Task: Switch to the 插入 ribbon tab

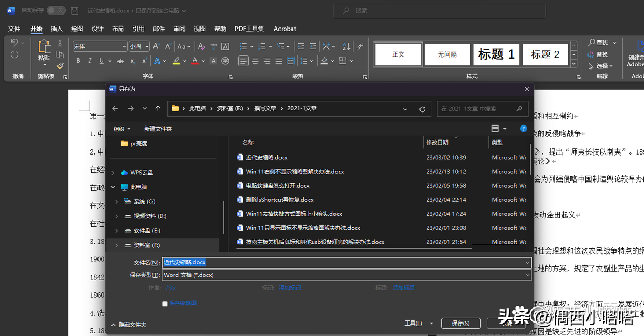Action: (57, 29)
